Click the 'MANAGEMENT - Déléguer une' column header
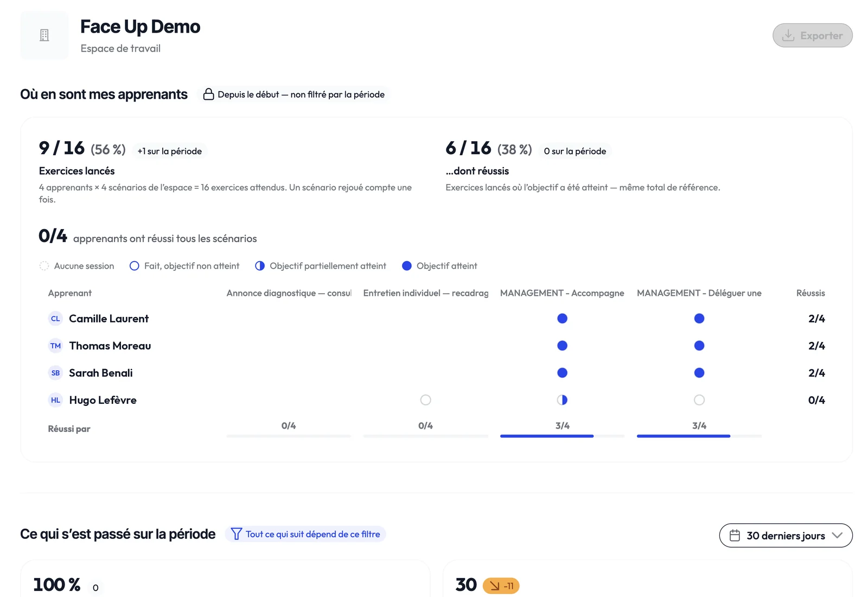Image resolution: width=868 pixels, height=597 pixels. (699, 293)
